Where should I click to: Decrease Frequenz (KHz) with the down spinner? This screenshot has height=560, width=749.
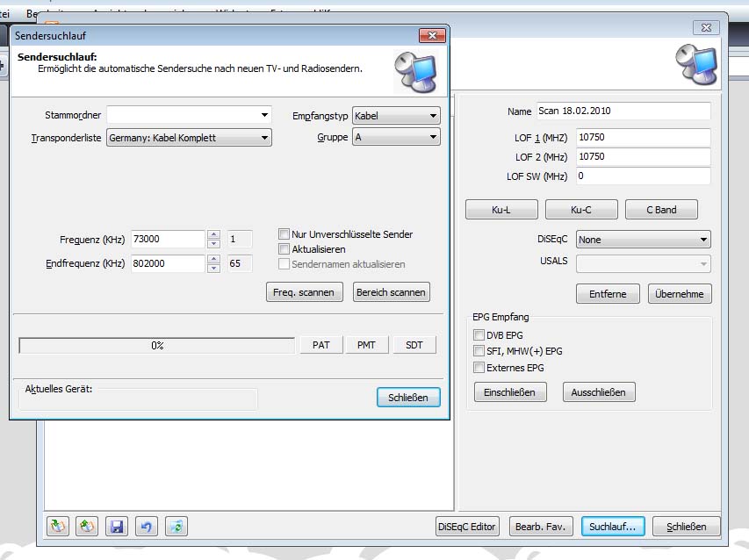click(214, 243)
